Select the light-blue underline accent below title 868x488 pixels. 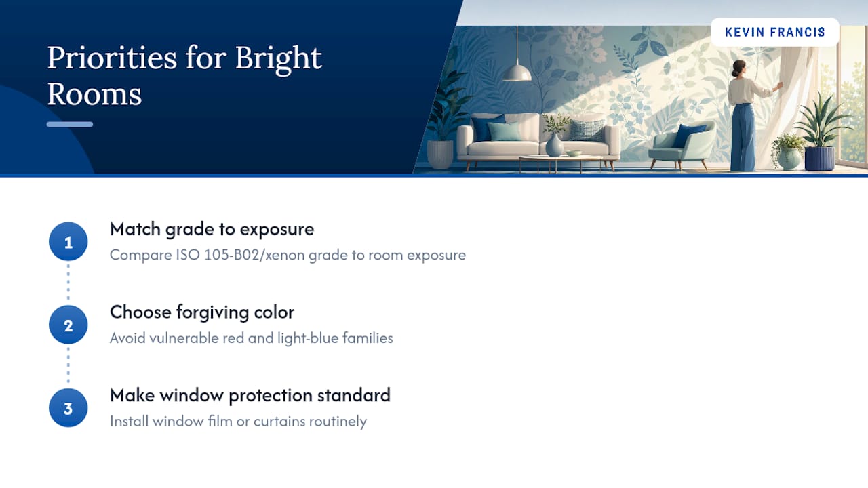point(70,124)
